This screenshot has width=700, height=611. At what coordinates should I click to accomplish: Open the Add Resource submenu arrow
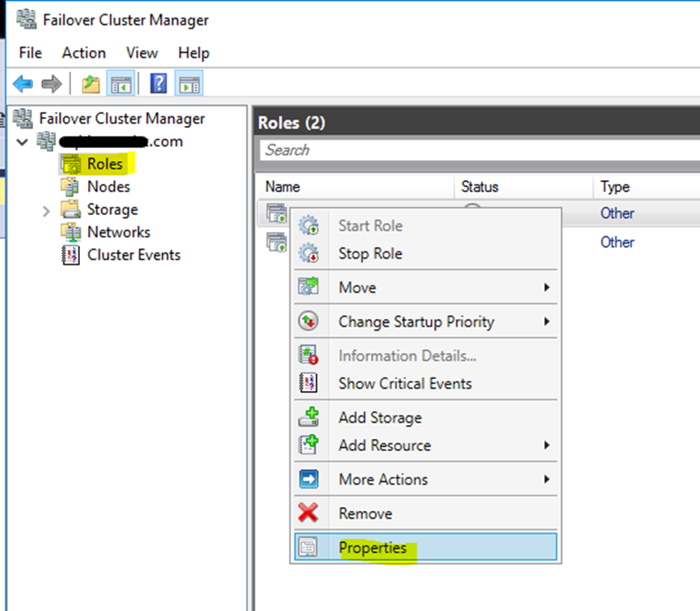pyautogui.click(x=546, y=445)
